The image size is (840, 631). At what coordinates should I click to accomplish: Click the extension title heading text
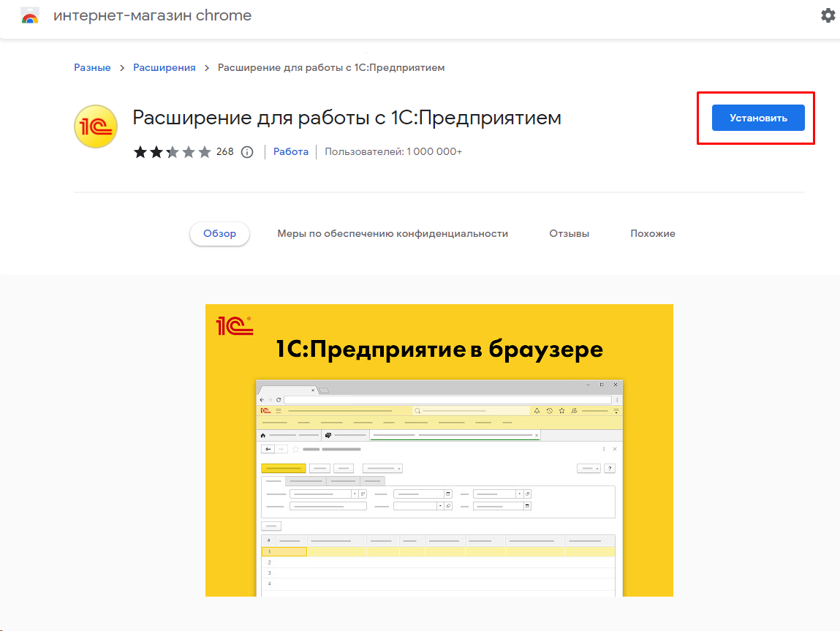(x=347, y=118)
